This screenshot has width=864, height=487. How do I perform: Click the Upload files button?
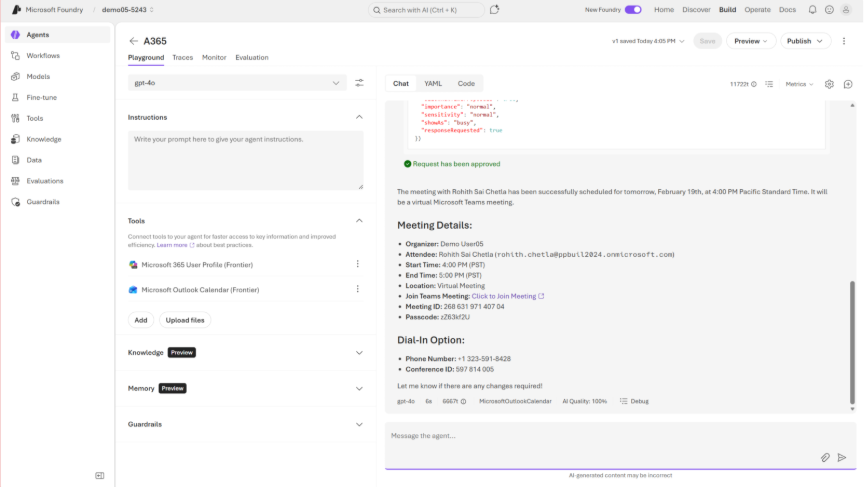pyautogui.click(x=185, y=320)
